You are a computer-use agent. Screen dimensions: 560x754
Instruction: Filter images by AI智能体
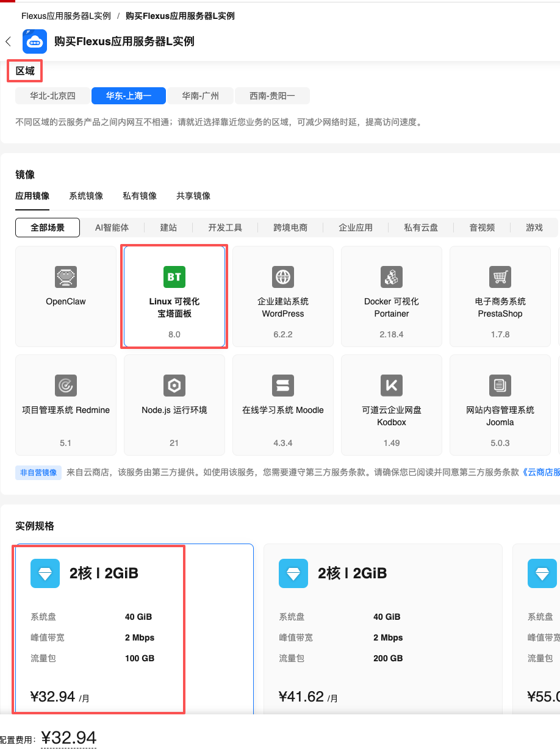pos(112,228)
